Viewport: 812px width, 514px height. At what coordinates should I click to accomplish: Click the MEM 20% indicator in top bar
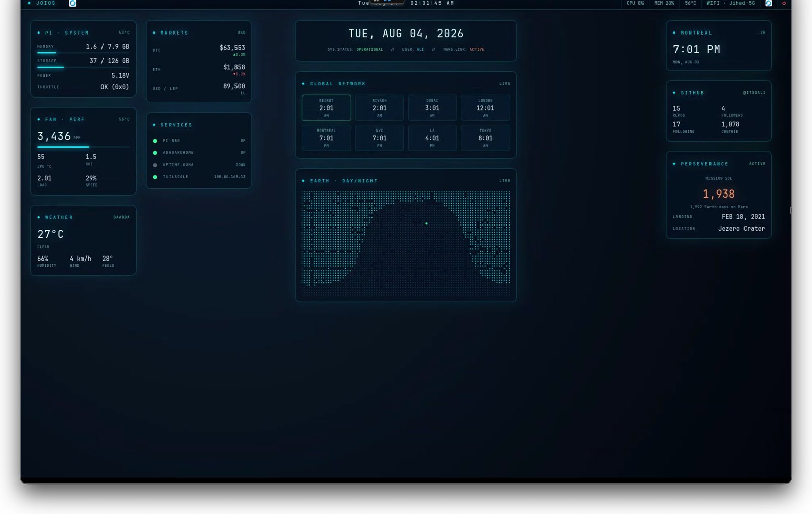[664, 3]
